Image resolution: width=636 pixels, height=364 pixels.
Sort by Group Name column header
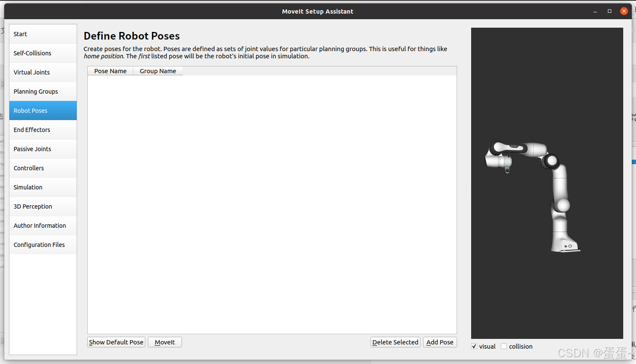[x=158, y=71]
